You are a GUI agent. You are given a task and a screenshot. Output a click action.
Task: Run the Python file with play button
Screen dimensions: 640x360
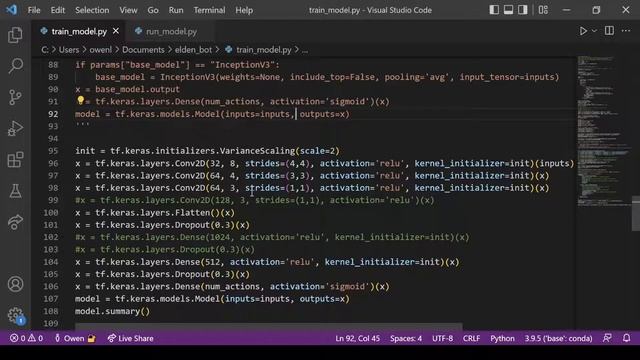pyautogui.click(x=583, y=31)
